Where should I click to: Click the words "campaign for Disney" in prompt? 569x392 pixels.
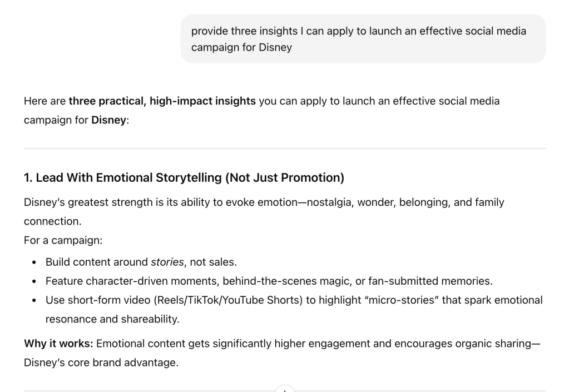coord(241,48)
